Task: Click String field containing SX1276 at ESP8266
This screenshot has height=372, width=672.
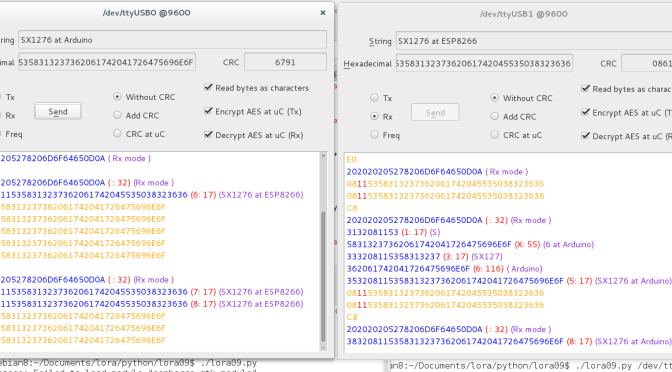Action: [x=534, y=41]
